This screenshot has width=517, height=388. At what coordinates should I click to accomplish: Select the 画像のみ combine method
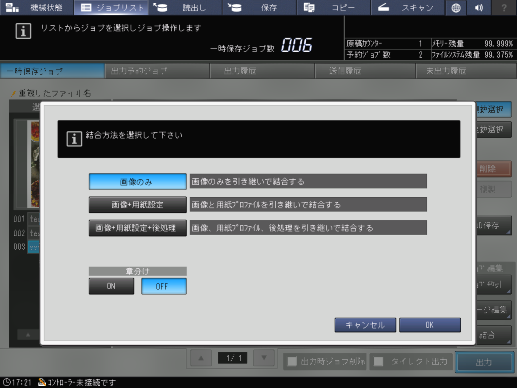[x=137, y=182]
